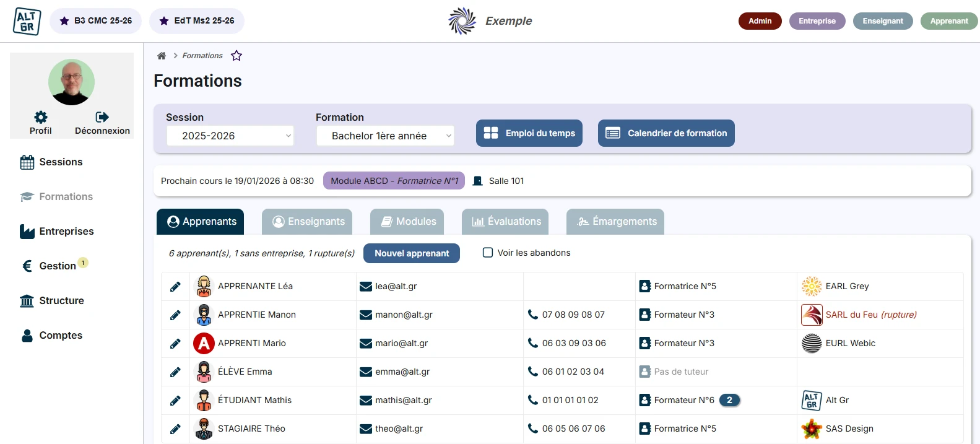Screen dimensions: 980x444
Task: Check the Voir les abandons checkbox
Action: [x=488, y=253]
